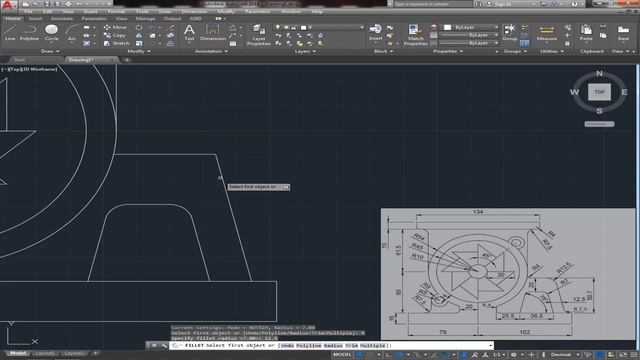Viewport: 640px width, 360px height.
Task: Open the Output ribbon tab
Action: pyautogui.click(x=172, y=18)
